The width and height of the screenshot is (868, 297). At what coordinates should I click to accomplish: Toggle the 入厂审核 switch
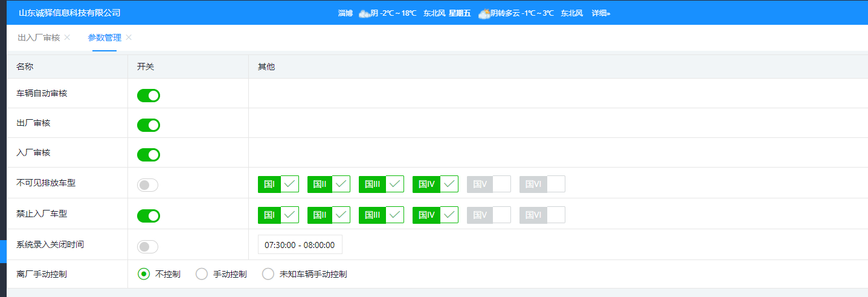149,155
